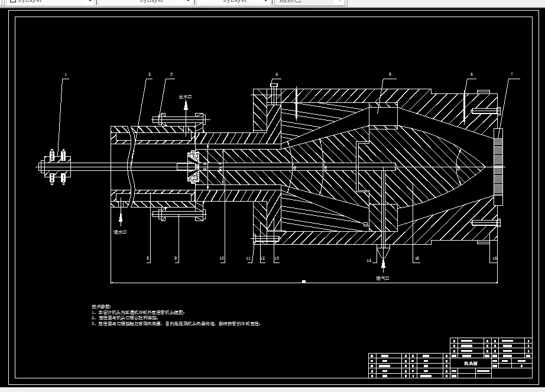Select the 进气口 air inlet label
This screenshot has width=545, height=392.
(x=382, y=278)
